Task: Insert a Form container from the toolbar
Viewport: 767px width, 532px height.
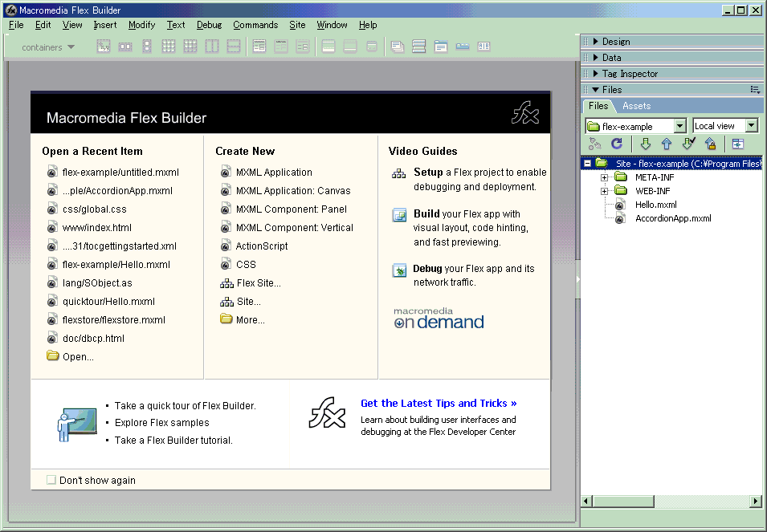Action: point(259,47)
